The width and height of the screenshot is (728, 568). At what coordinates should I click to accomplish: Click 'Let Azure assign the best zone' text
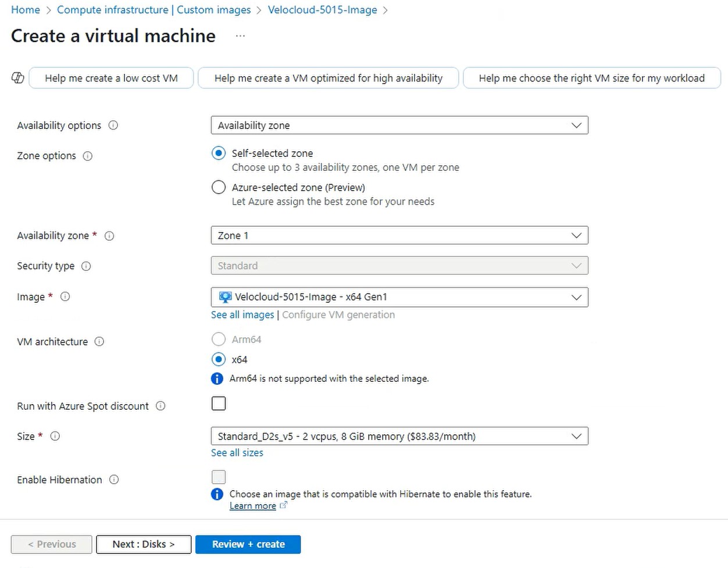333,201
